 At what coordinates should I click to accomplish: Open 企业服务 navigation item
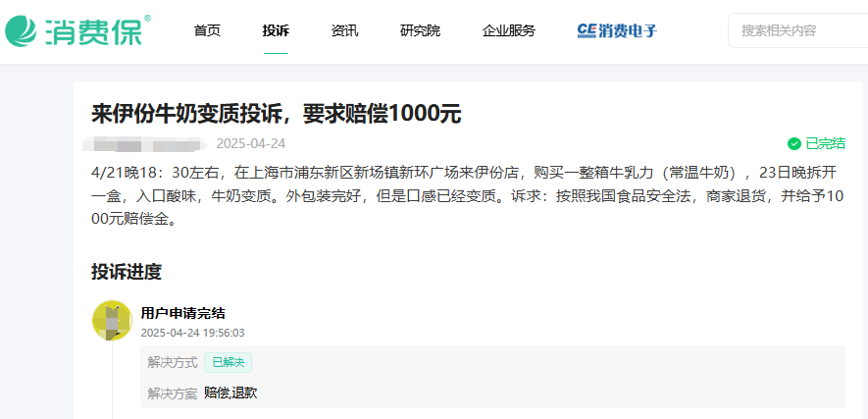(x=509, y=30)
